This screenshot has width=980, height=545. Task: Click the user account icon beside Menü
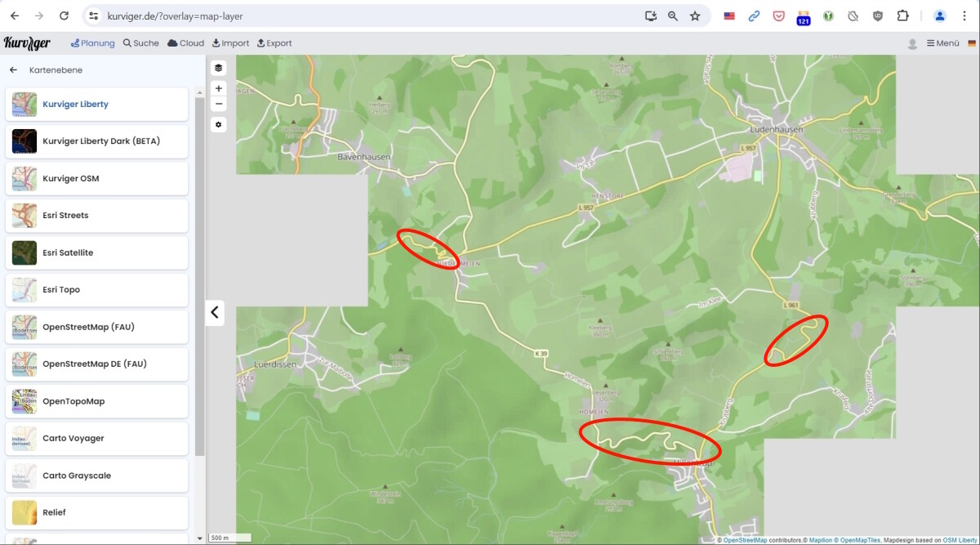pyautogui.click(x=912, y=43)
